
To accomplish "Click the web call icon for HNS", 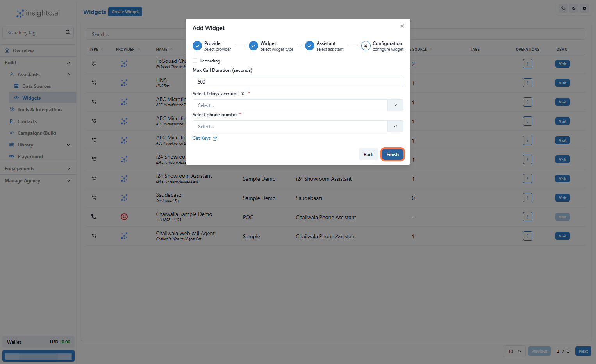I will tap(94, 83).
